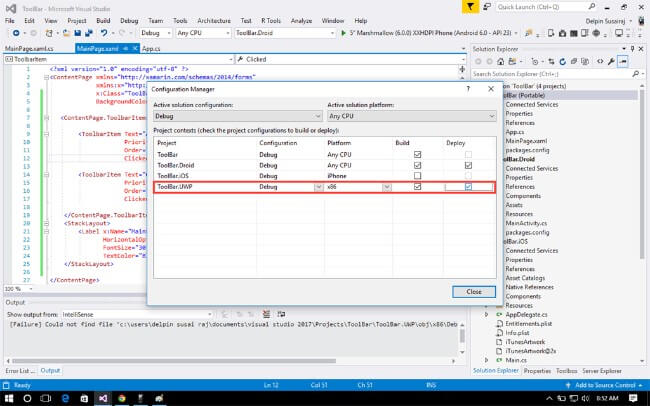Image resolution: width=650 pixels, height=406 pixels.
Task: Click the green Start debugging play arrow
Action: (x=343, y=33)
